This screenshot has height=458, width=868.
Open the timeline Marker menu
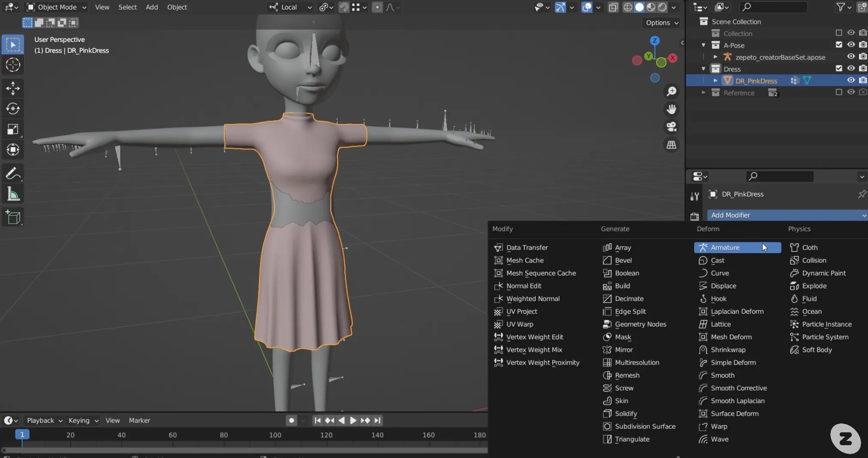(x=139, y=420)
